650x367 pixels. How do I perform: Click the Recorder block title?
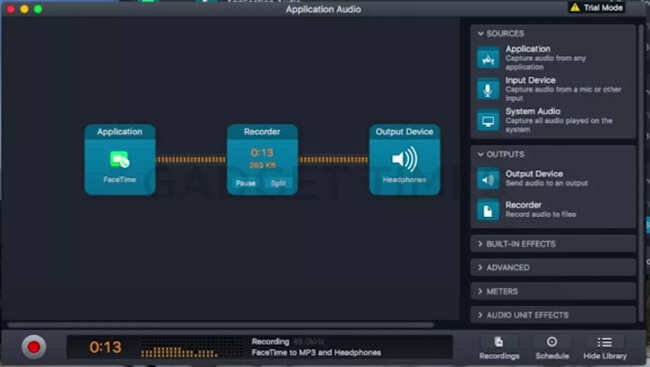pyautogui.click(x=262, y=131)
